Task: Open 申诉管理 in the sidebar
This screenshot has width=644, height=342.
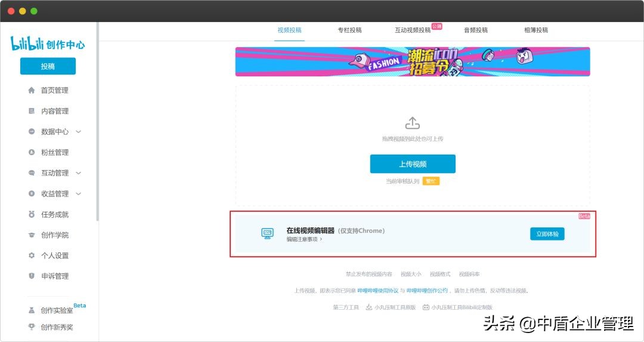Action: 55,276
